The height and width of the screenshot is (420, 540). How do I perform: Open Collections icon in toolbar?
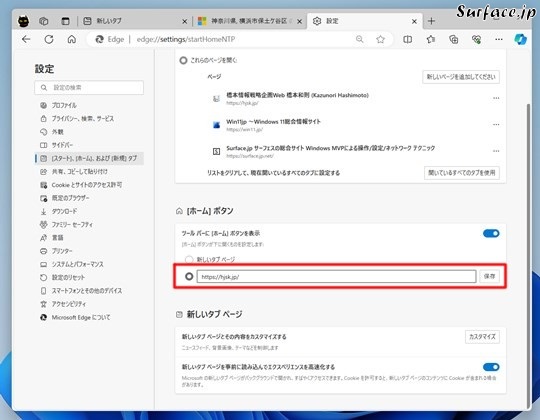click(454, 39)
